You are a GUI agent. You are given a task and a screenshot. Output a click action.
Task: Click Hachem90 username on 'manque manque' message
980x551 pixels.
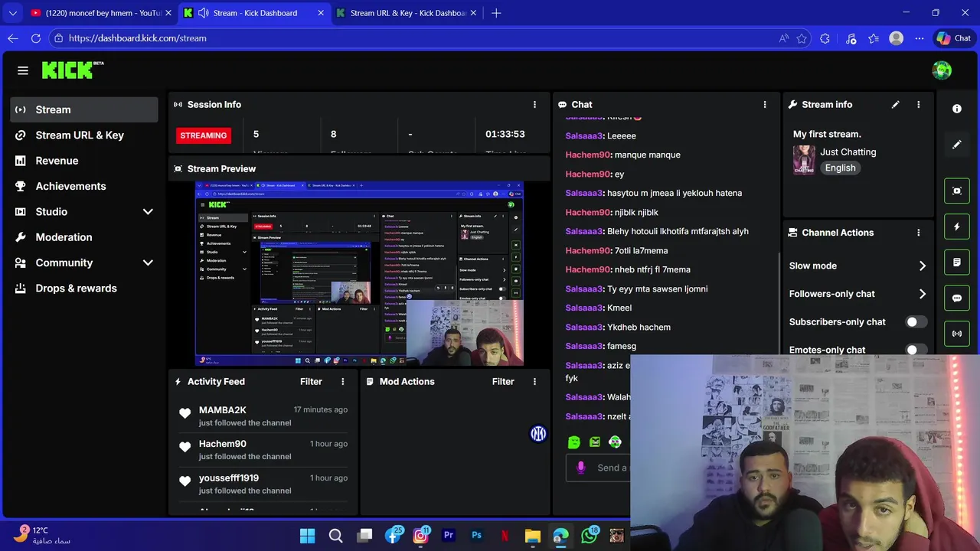coord(587,155)
